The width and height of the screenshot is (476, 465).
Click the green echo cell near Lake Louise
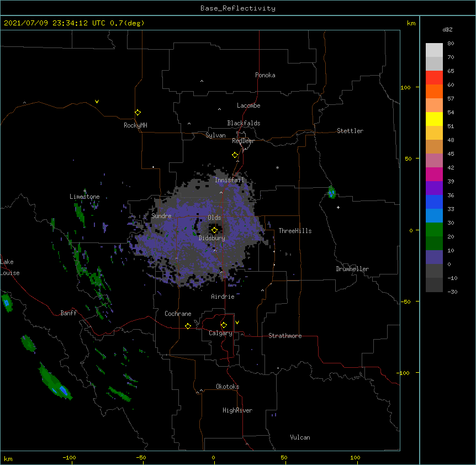coord(7,302)
